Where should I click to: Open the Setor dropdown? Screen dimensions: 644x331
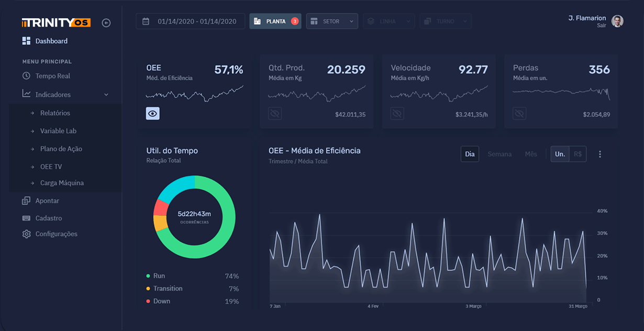tap(332, 21)
